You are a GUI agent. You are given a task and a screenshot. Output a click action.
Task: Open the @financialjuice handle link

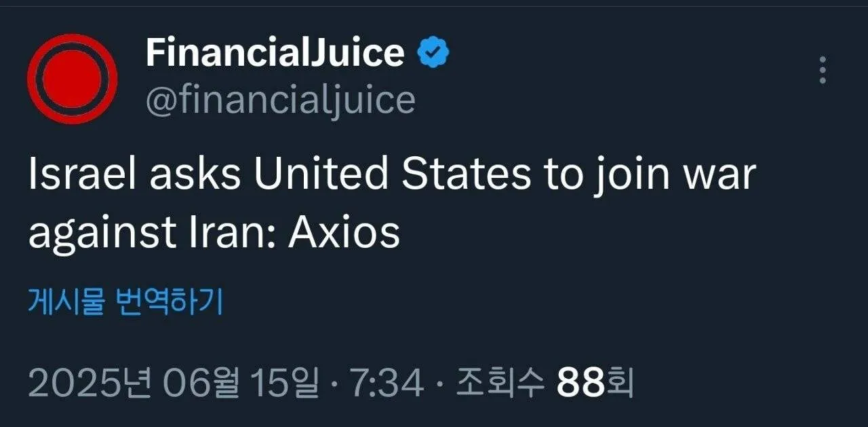pyautogui.click(x=280, y=101)
